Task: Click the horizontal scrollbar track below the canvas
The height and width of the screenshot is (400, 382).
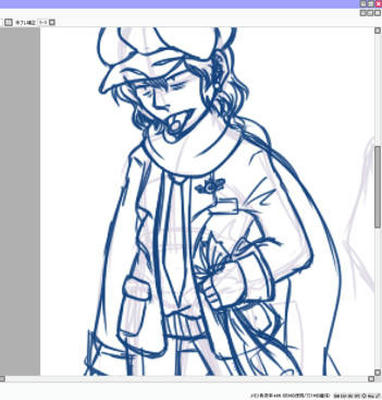Action: pyautogui.click(x=186, y=379)
